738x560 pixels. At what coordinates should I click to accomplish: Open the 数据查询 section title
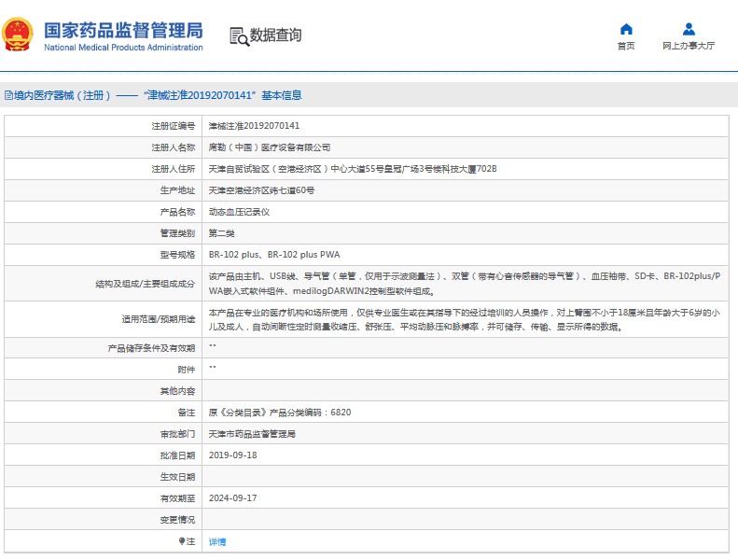275,35
